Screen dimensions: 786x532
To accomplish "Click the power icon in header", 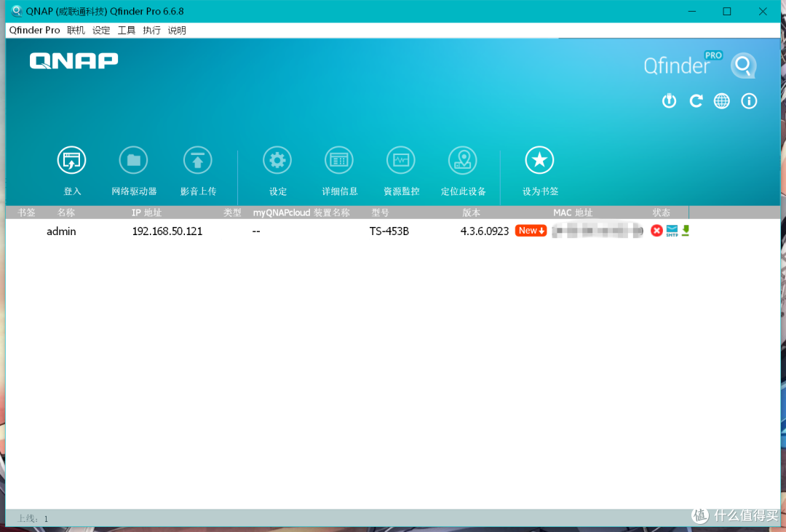I will [x=669, y=101].
